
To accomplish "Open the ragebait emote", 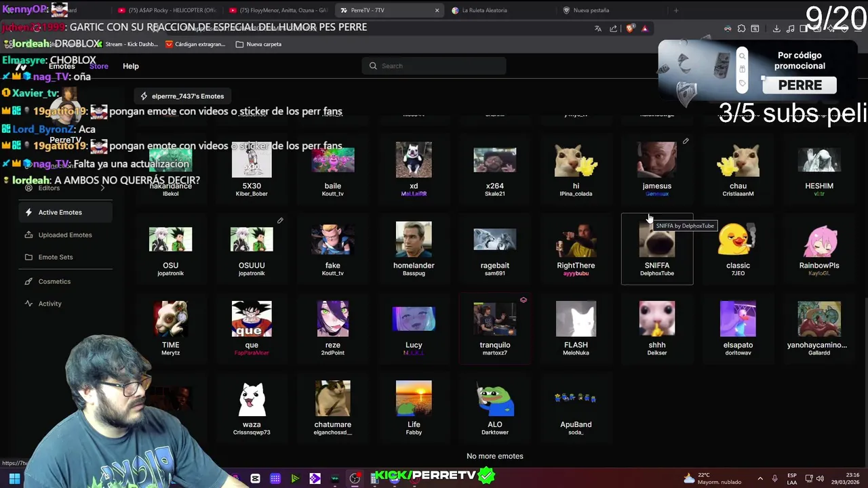I will click(x=495, y=249).
